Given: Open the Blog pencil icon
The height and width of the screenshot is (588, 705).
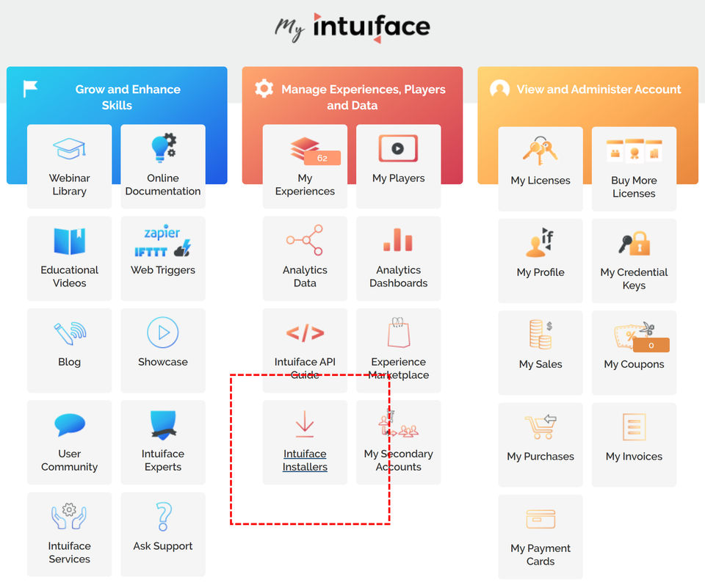Looking at the screenshot, I should tap(70, 333).
